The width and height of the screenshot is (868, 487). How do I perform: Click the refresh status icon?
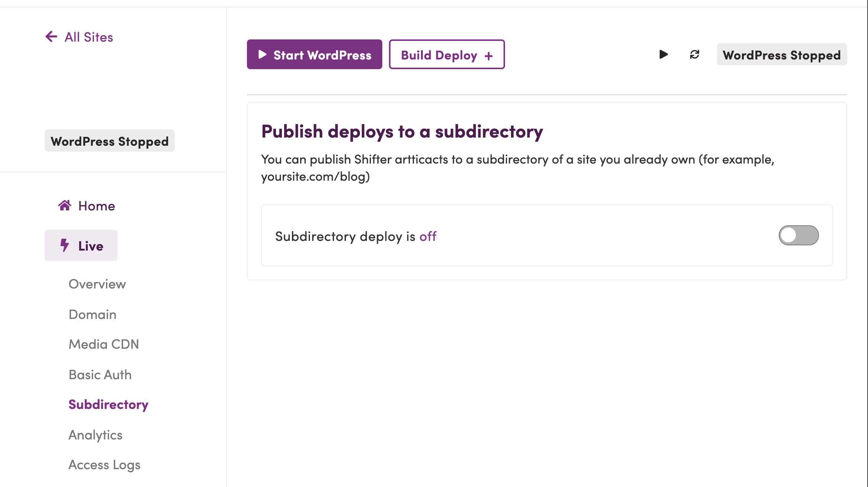pos(694,55)
